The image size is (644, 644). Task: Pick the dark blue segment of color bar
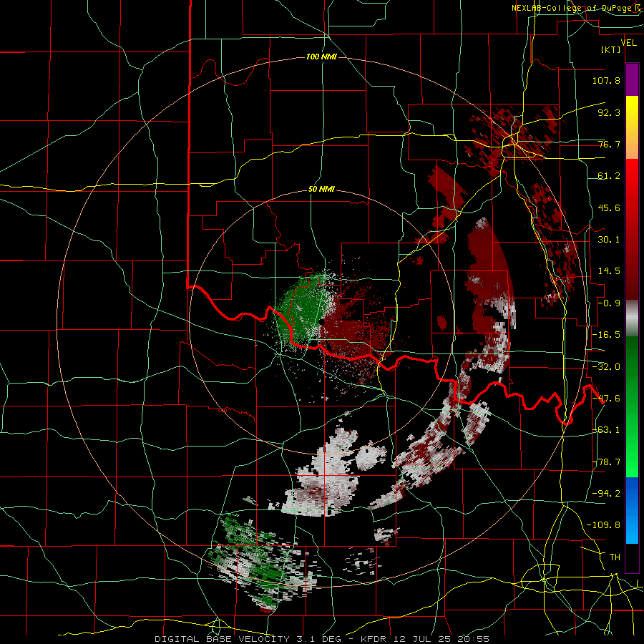click(632, 493)
